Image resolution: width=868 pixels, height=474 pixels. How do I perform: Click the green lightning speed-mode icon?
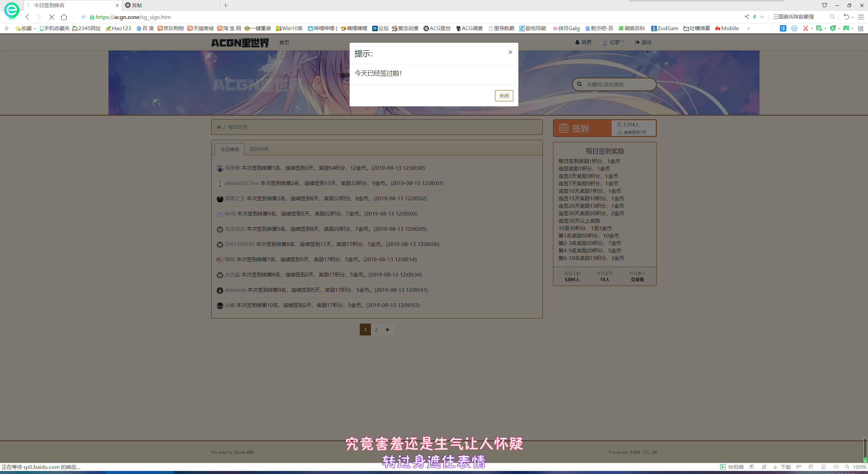point(754,17)
